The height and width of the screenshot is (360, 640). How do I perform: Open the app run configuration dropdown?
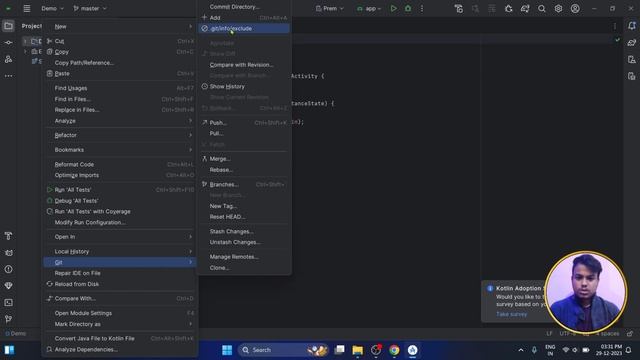369,8
